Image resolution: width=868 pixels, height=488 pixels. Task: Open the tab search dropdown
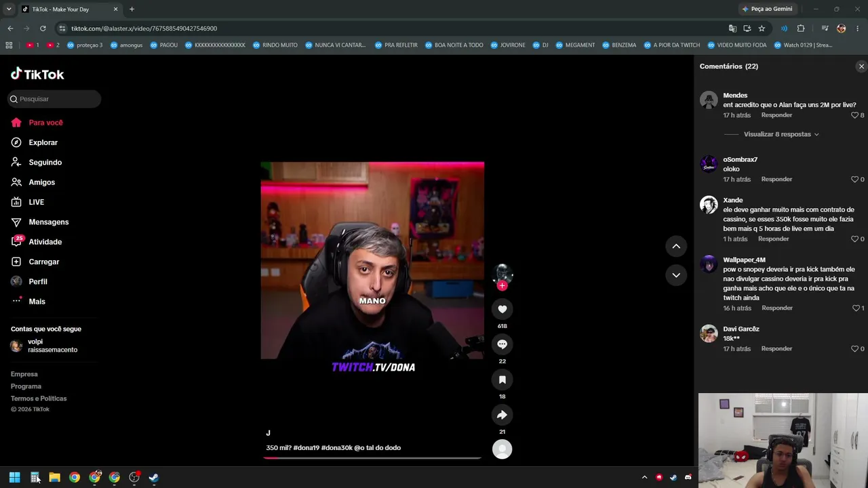pos(9,9)
